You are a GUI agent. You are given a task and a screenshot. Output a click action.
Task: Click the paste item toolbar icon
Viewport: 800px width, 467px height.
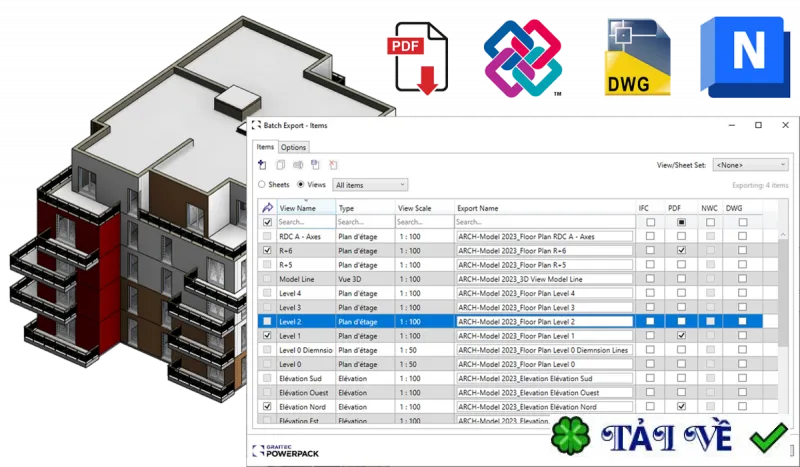coord(315,164)
